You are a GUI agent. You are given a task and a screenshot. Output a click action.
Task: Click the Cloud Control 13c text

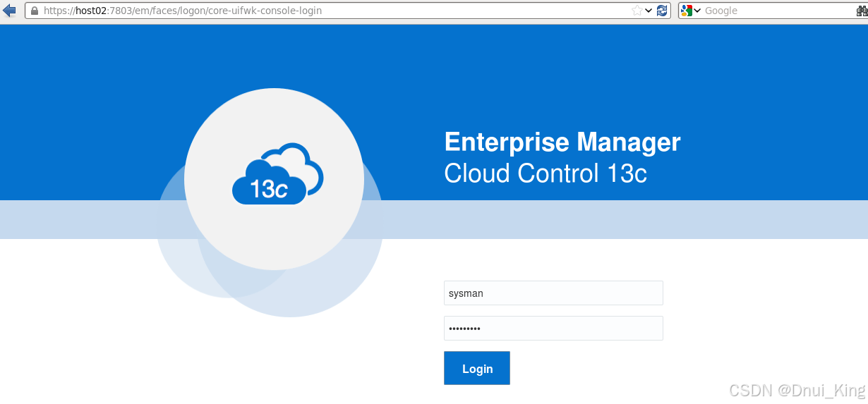coord(545,173)
